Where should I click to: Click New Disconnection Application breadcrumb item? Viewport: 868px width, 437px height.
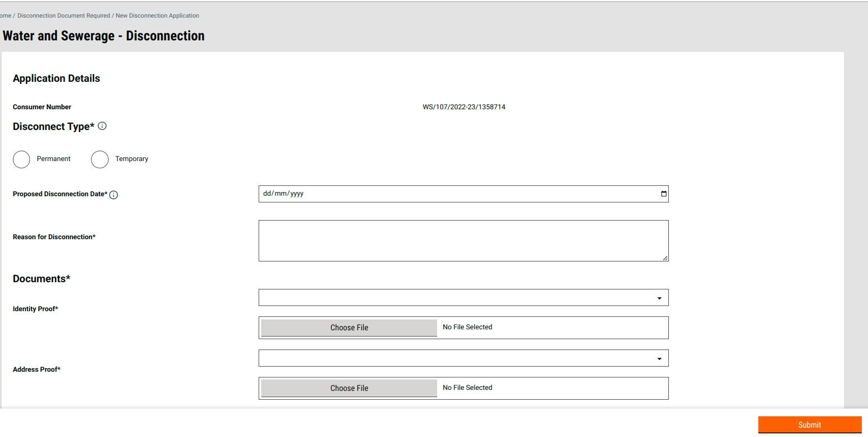157,16
